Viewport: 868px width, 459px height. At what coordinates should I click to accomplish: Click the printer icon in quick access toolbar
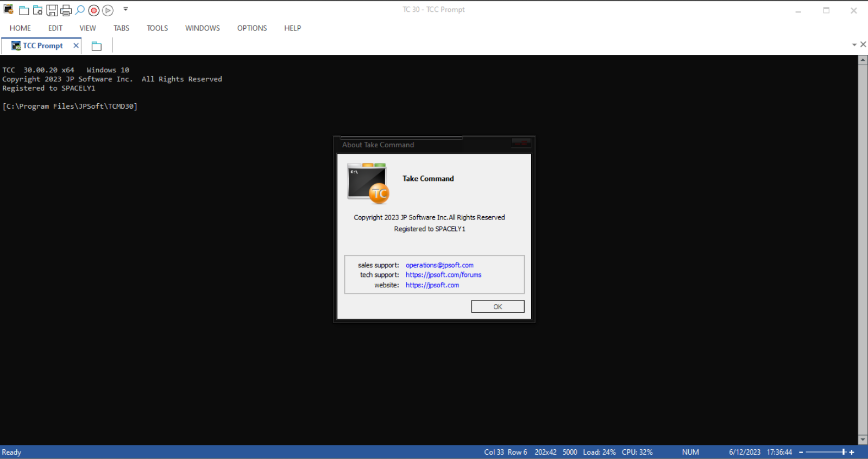pyautogui.click(x=66, y=10)
